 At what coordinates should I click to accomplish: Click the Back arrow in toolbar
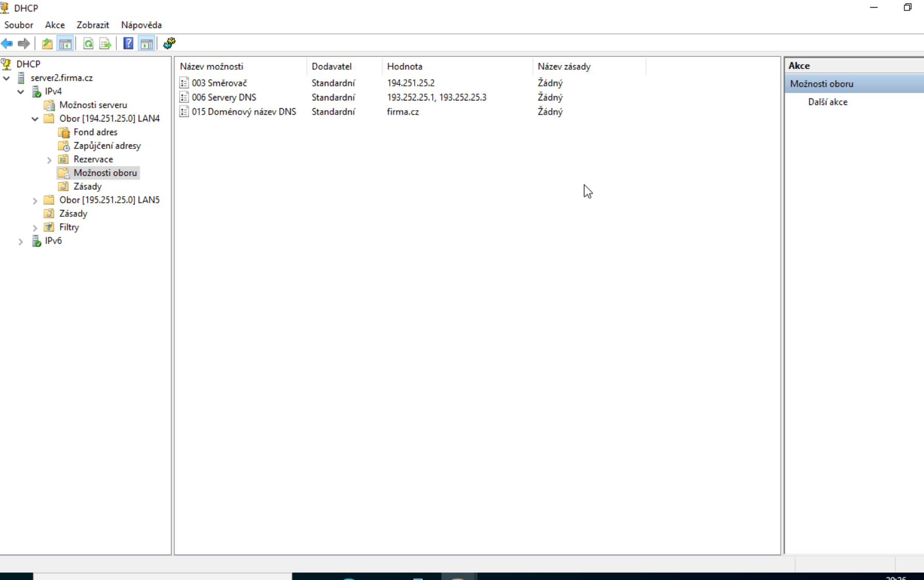7,43
